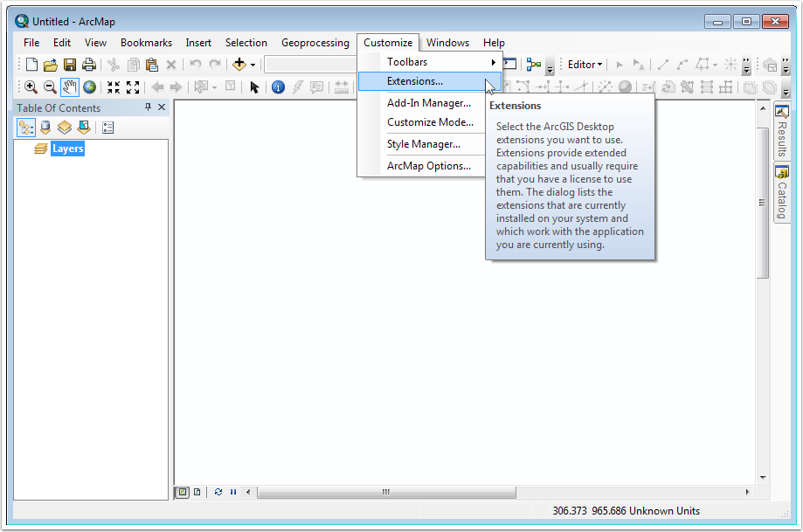The width and height of the screenshot is (803, 532).
Task: Select the Select Features tool
Action: [x=201, y=87]
